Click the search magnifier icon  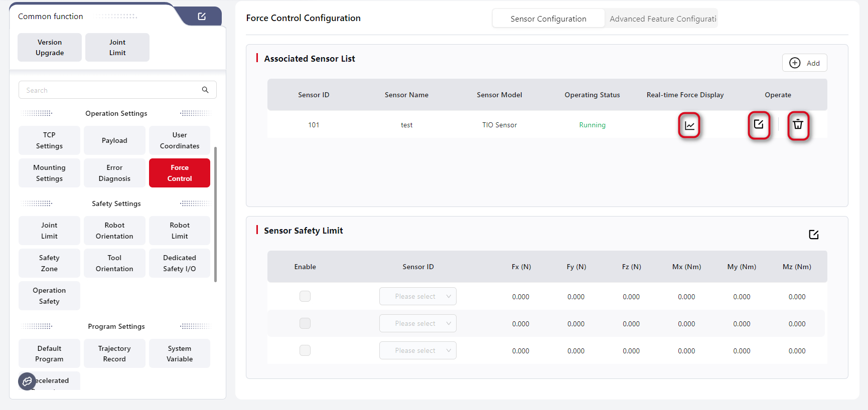coord(205,90)
